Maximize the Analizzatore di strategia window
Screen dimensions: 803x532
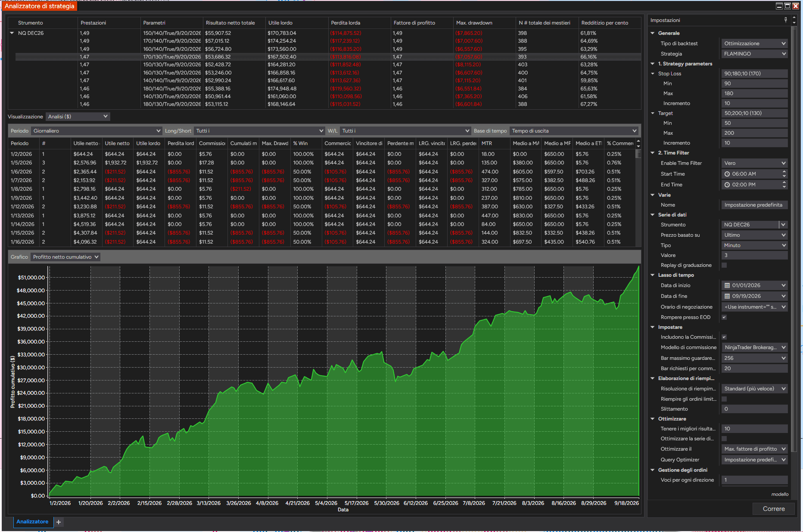(x=787, y=6)
